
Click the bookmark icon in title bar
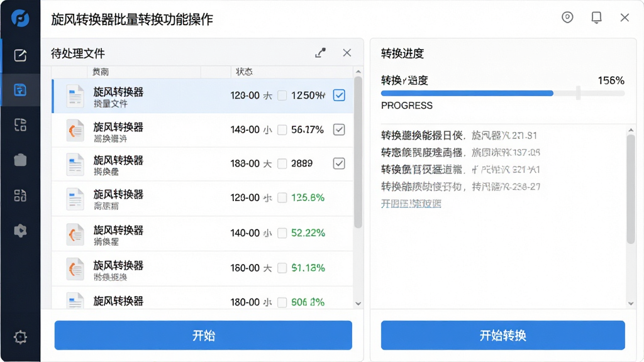[x=596, y=17]
